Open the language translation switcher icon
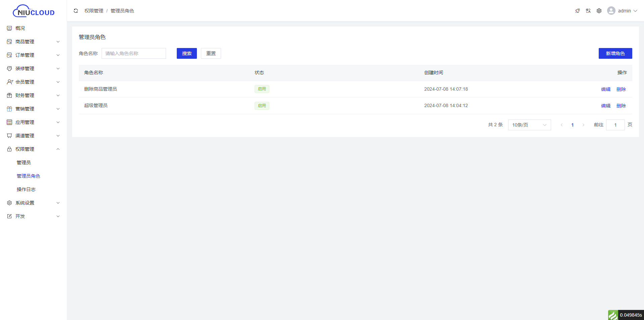 [x=588, y=11]
